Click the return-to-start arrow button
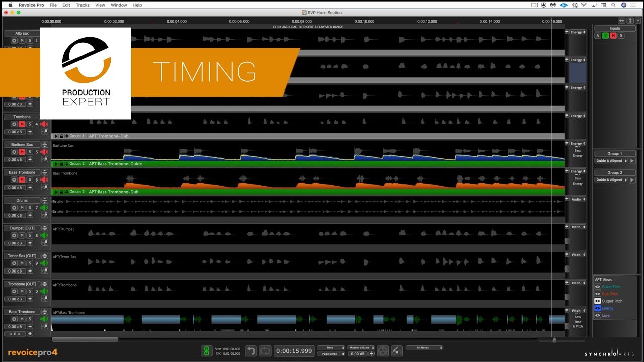 point(251,351)
